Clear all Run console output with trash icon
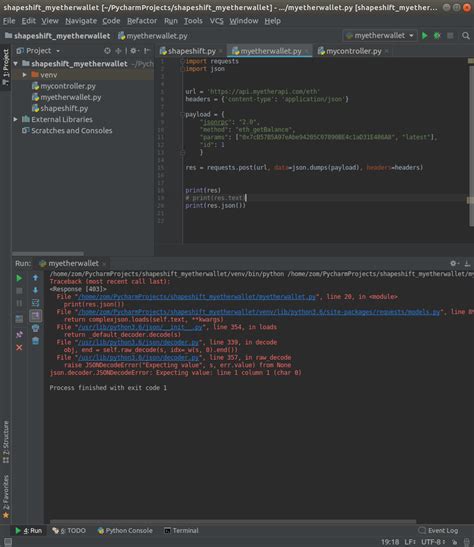The width and height of the screenshot is (474, 547). click(x=35, y=341)
